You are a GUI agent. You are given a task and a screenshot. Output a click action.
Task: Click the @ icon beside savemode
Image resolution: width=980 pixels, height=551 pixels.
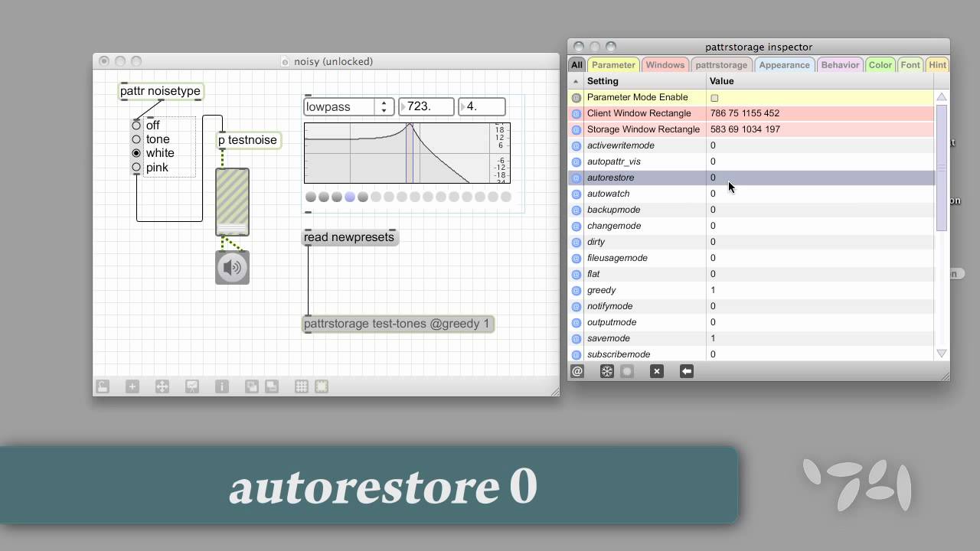point(577,338)
